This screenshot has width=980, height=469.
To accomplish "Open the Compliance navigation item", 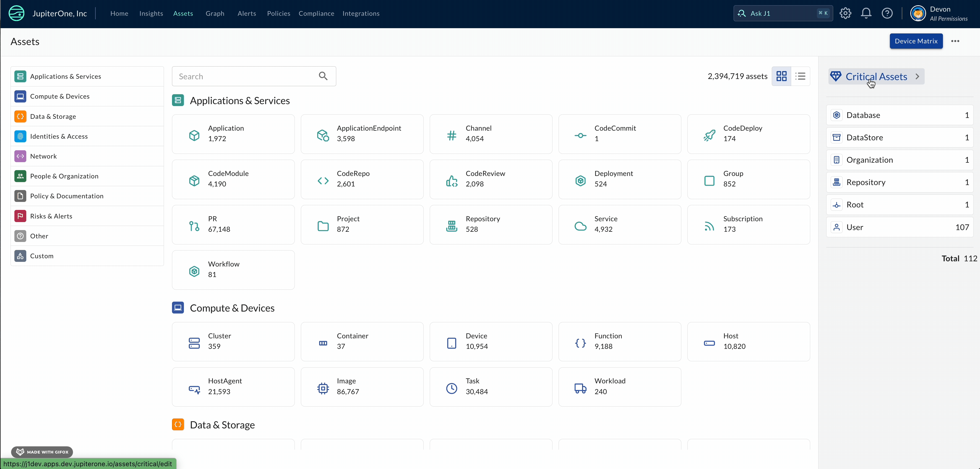I will click(x=316, y=13).
